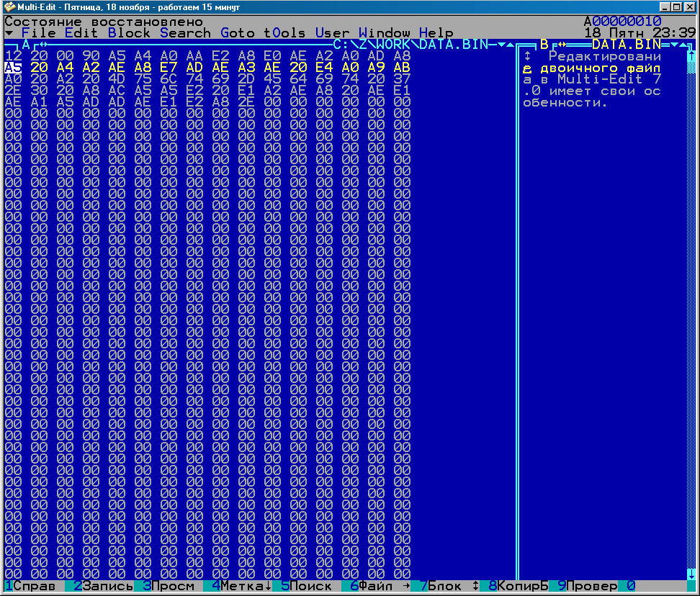Viewport: 700px width, 596px height.
Task: Click the down arrow of window B scrollbar
Action: pos(691,574)
